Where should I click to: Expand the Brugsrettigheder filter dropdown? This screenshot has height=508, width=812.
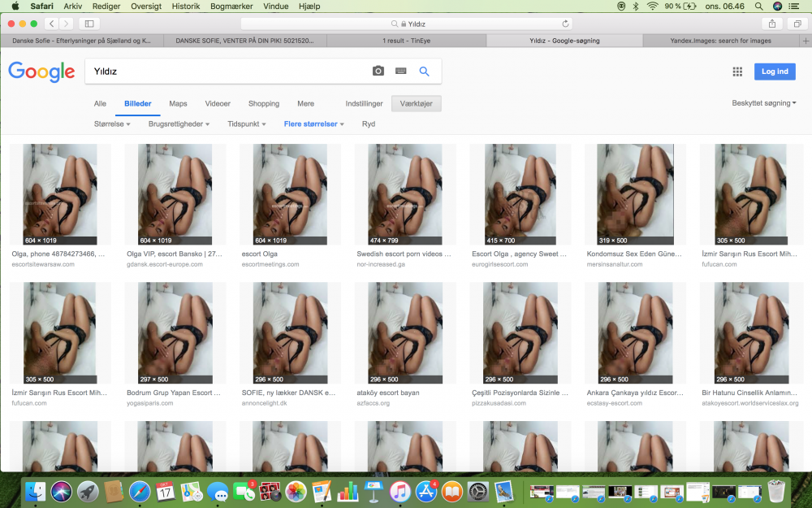point(179,124)
